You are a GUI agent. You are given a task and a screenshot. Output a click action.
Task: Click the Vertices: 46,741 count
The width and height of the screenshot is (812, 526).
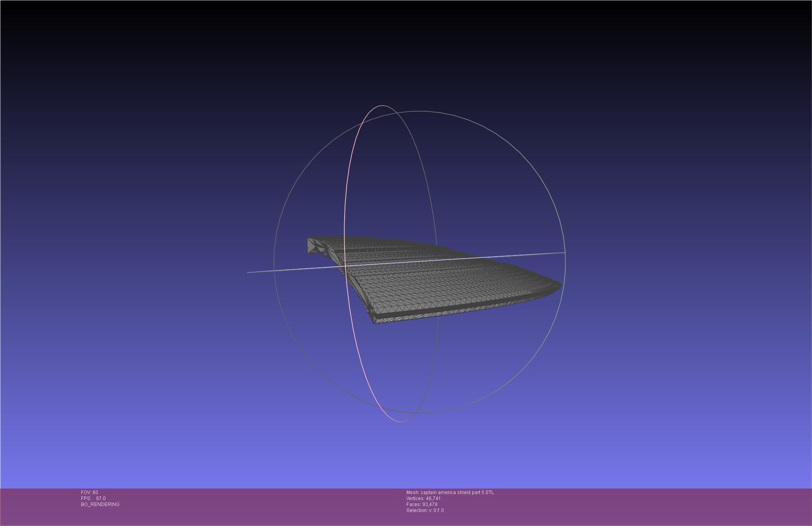pos(424,499)
